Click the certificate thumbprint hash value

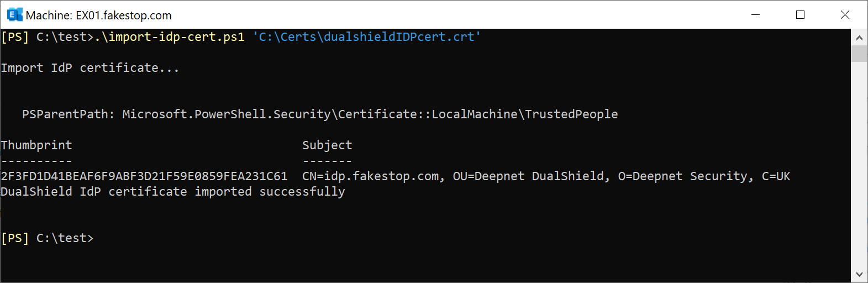tap(144, 176)
